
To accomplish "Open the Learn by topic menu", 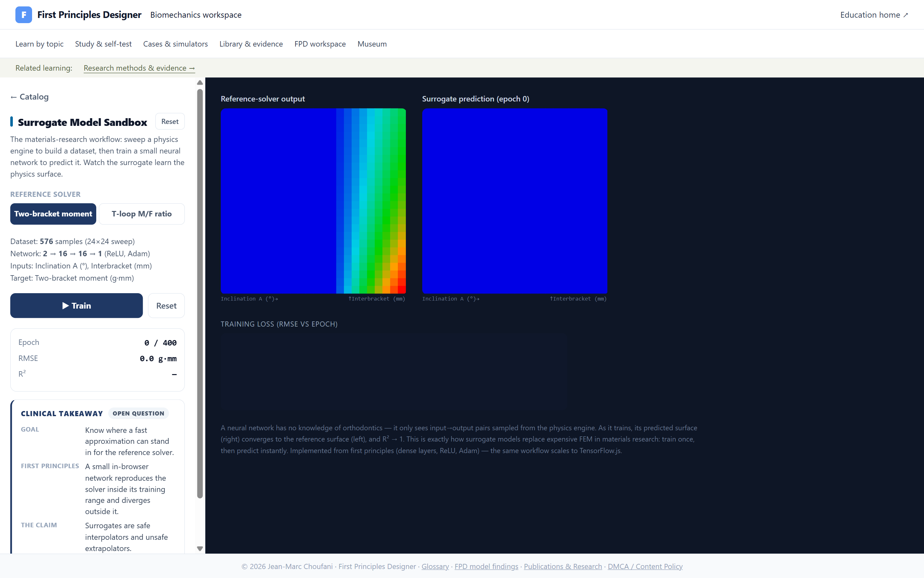I will coord(39,44).
